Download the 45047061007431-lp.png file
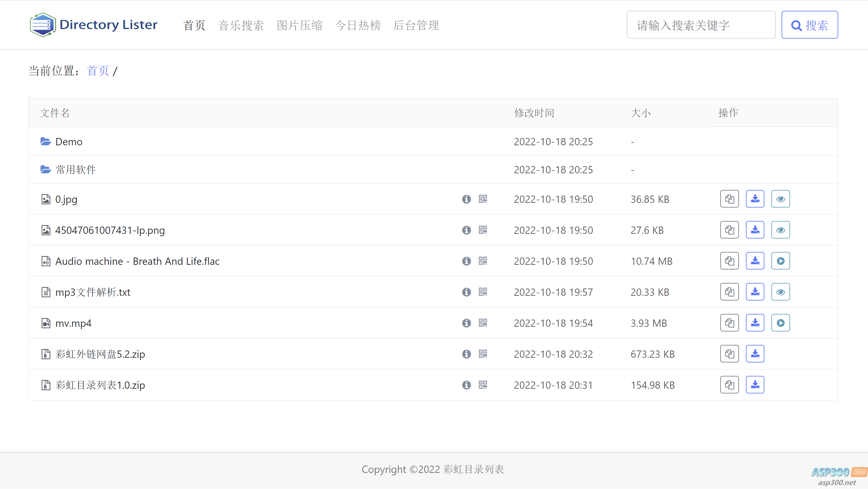Image resolution: width=868 pixels, height=489 pixels. 755,230
